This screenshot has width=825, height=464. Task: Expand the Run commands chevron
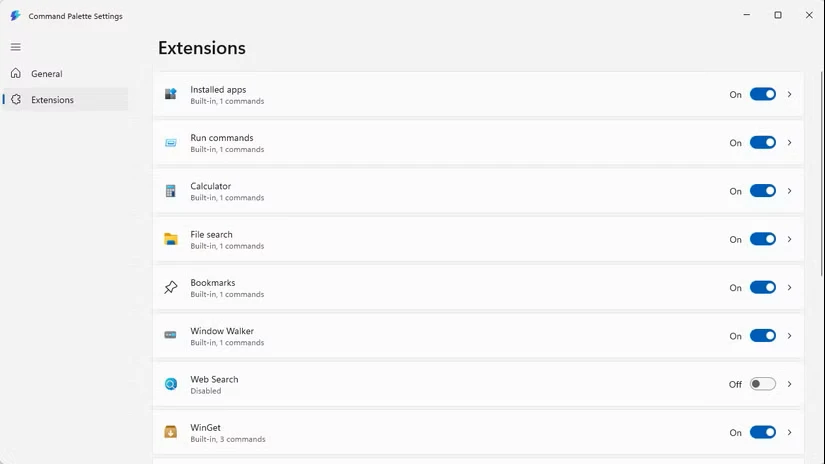point(789,143)
